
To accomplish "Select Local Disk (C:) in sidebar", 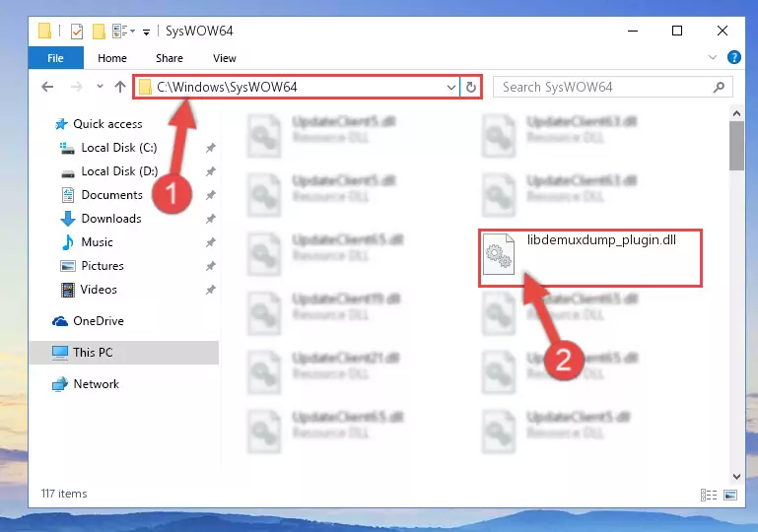I will [x=119, y=148].
